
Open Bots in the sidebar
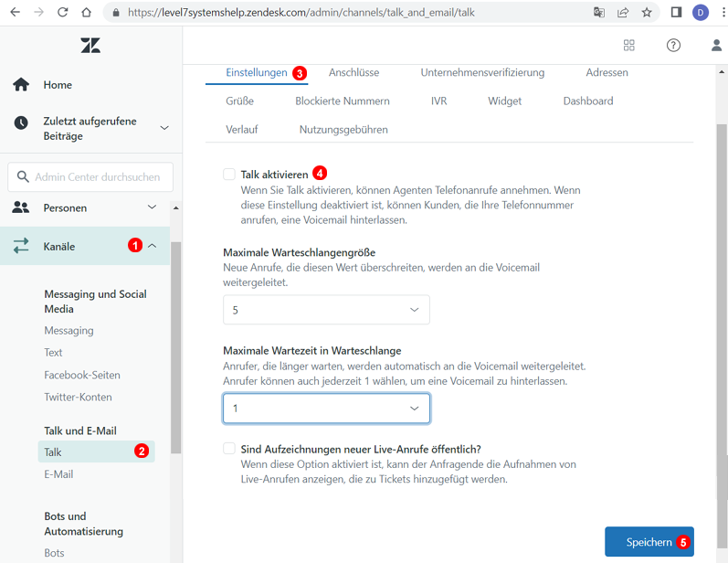pos(54,553)
